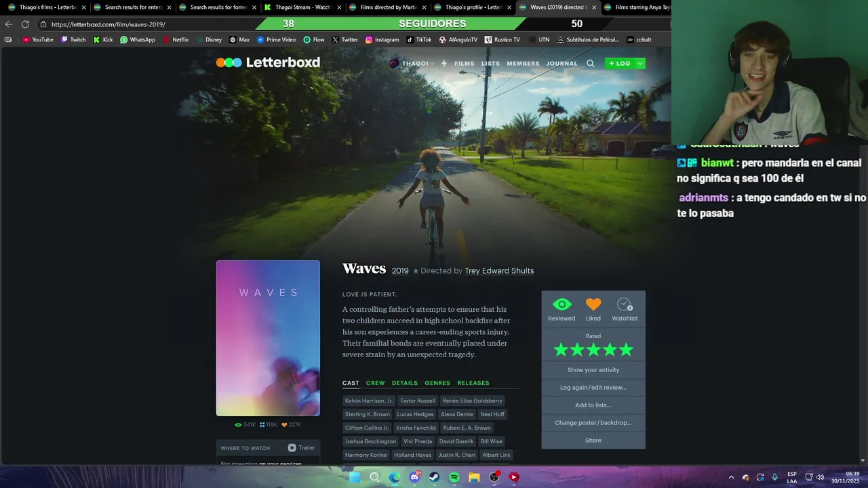Close the Waves (2019) browser tab
This screenshot has width=868, height=488.
[594, 7]
